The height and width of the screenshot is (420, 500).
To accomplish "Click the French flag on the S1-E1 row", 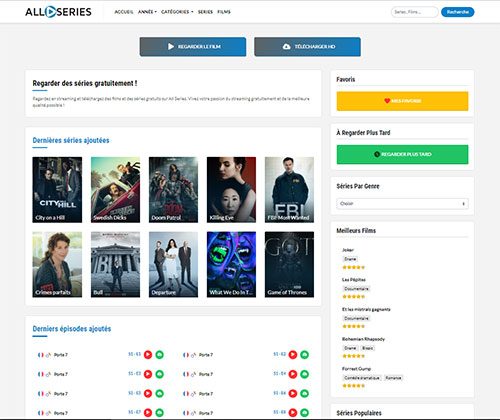I will click(x=41, y=355).
